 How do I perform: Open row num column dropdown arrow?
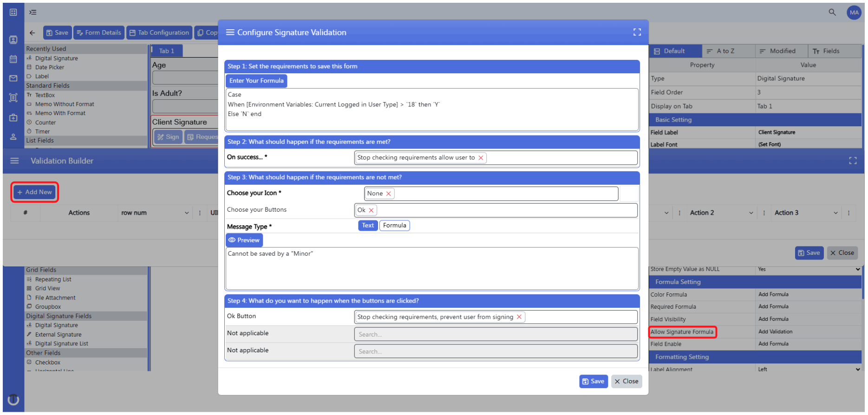187,213
